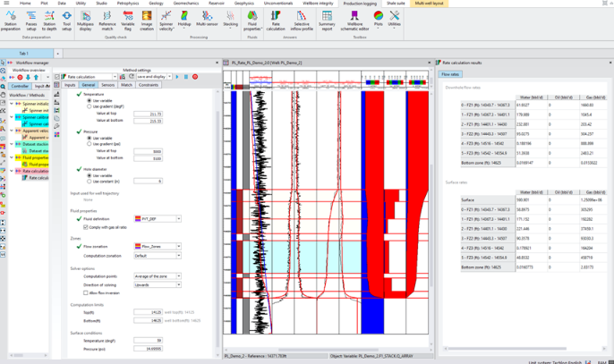The height and width of the screenshot is (364, 614).
Task: Select the Controller button in Workflow overview
Action: point(20,87)
